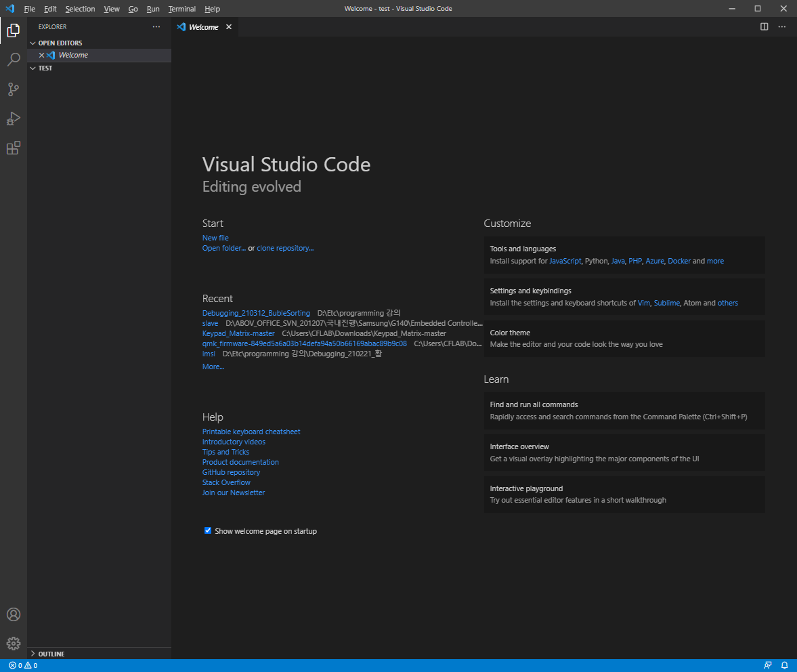Open Stack Overflow link

click(226, 482)
